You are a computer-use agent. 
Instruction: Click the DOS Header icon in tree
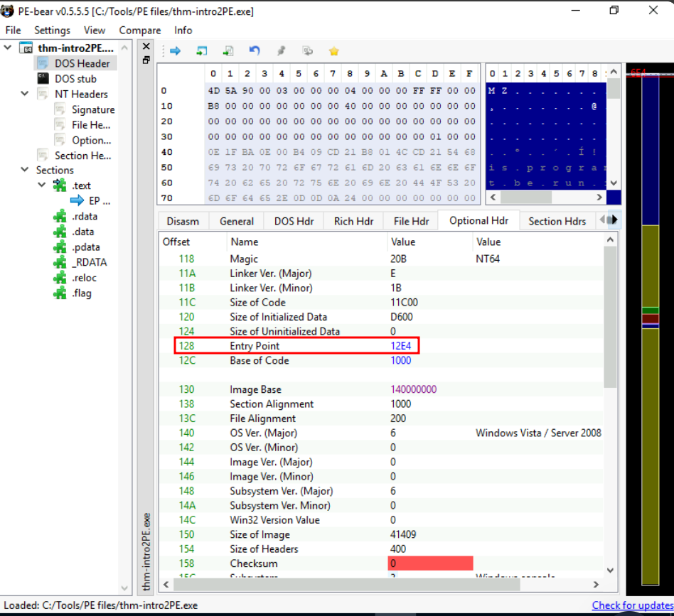tap(43, 63)
